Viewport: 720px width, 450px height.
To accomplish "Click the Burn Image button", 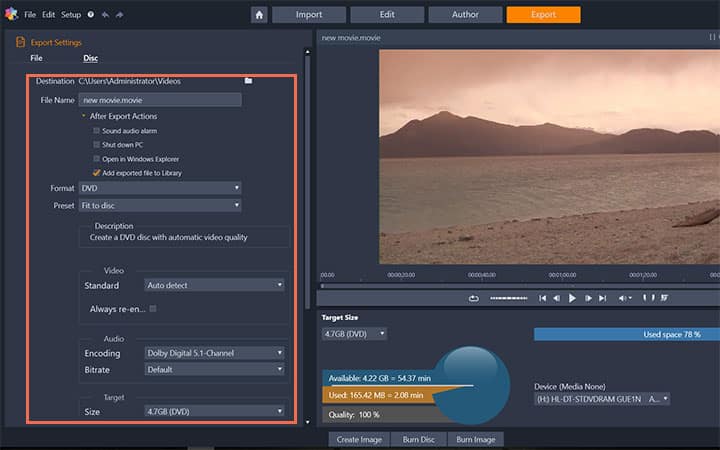I will point(476,439).
